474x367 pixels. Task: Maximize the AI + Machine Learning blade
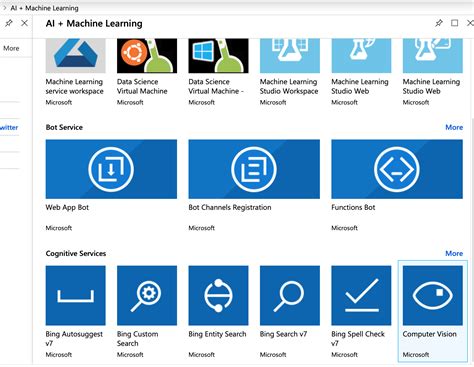click(x=454, y=23)
